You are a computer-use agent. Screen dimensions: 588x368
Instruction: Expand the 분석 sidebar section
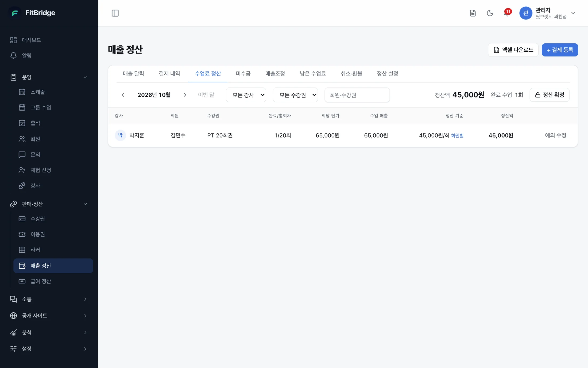tap(49, 332)
